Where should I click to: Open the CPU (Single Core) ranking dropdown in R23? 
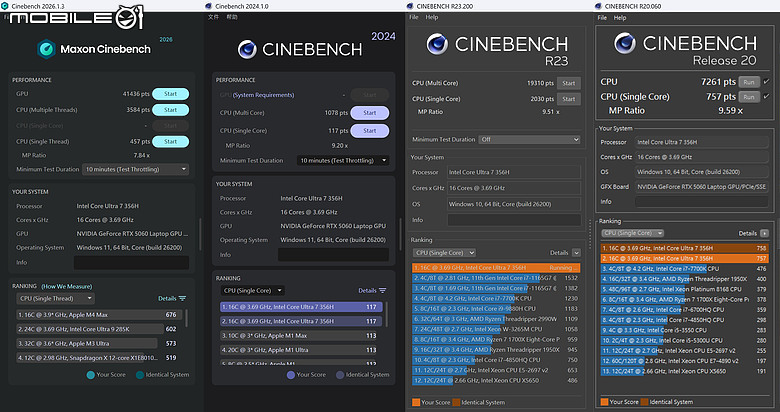444,253
